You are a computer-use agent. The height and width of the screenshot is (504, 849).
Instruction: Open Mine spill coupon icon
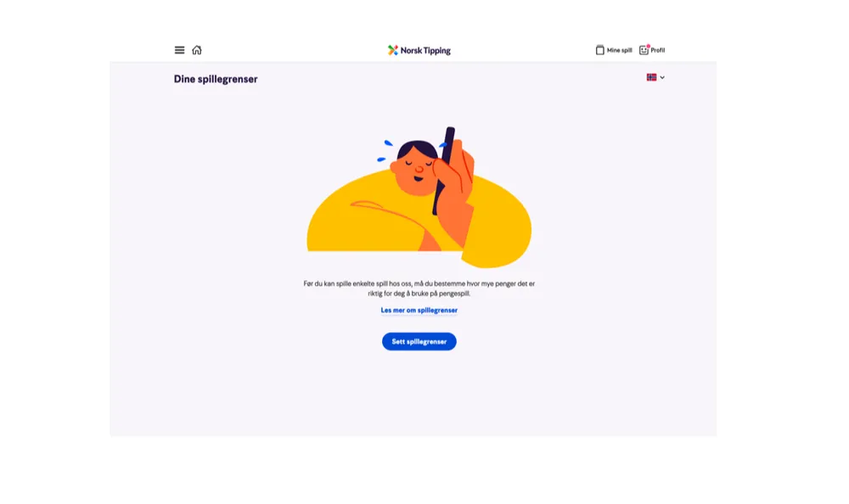point(600,50)
